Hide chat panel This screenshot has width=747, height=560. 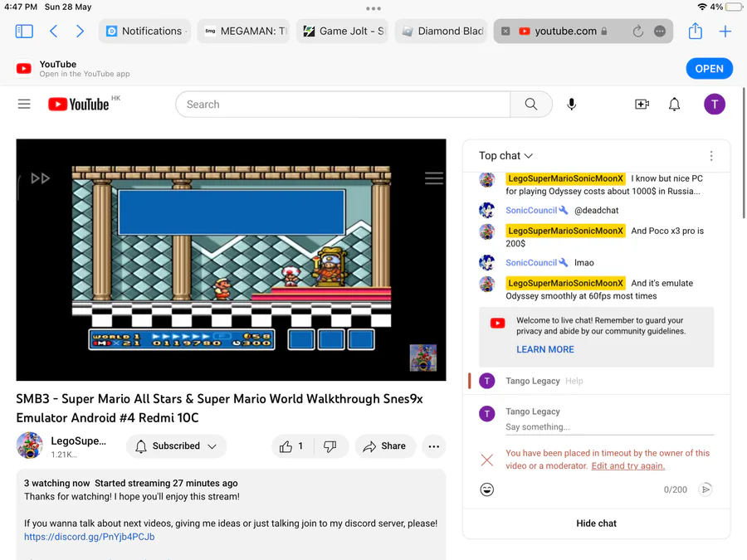[597, 523]
